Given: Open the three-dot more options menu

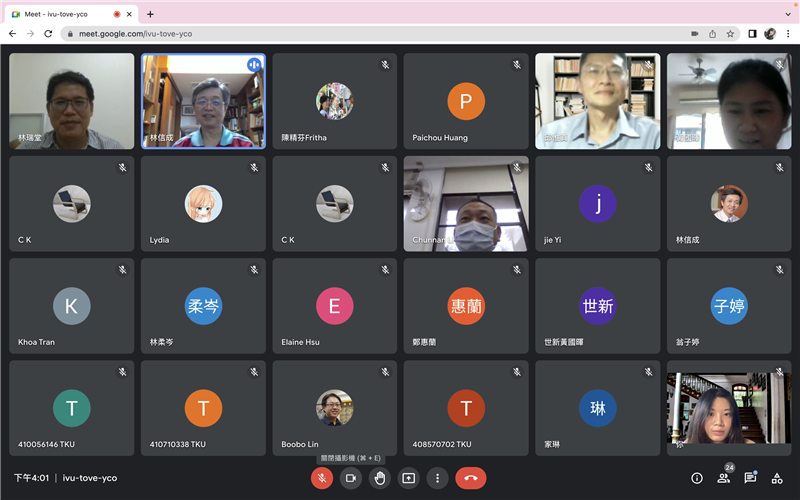Looking at the screenshot, I should point(437,478).
